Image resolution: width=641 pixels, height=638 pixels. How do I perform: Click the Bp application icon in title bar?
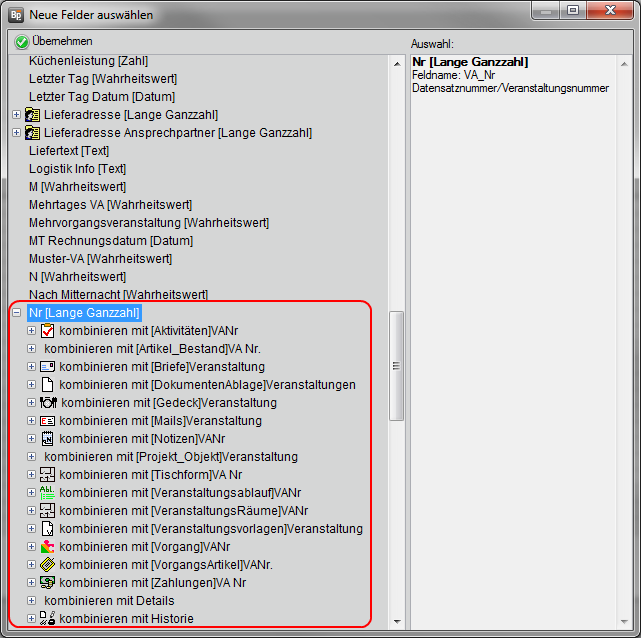click(15, 14)
